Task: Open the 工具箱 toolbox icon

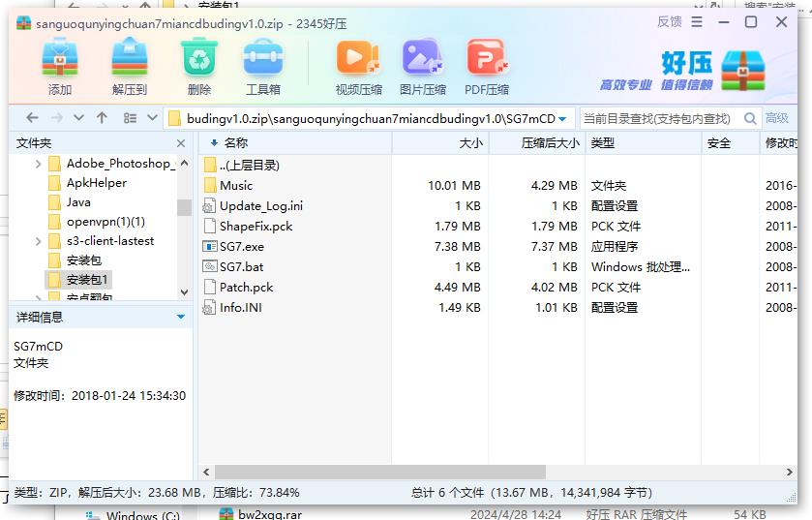Action: tap(263, 58)
